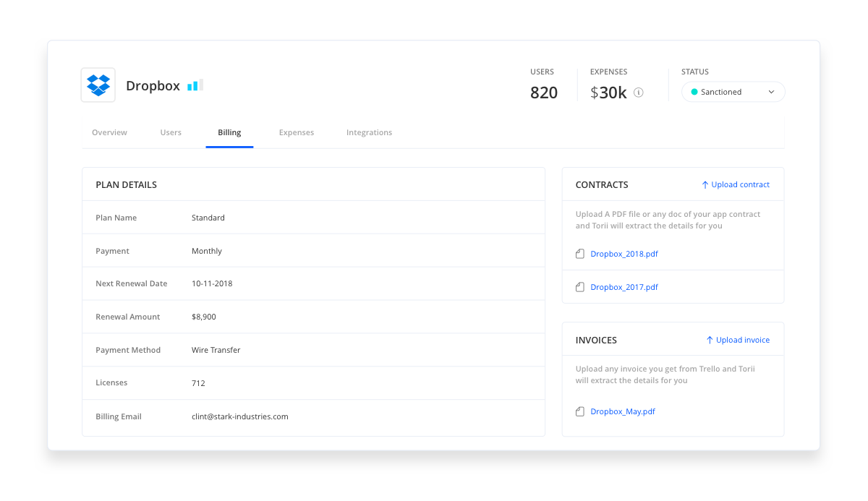Go to the Integrations tab

(369, 132)
